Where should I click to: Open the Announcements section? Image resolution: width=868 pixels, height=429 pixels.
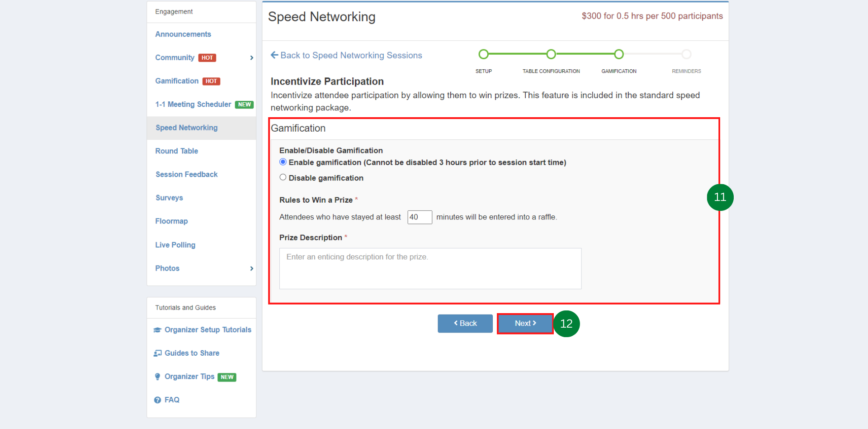183,34
